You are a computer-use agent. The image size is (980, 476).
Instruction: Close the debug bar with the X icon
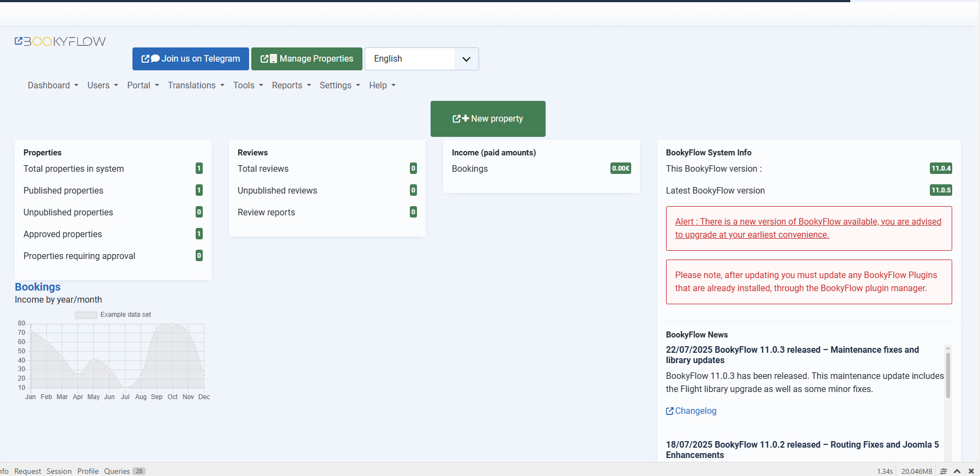[971, 471]
